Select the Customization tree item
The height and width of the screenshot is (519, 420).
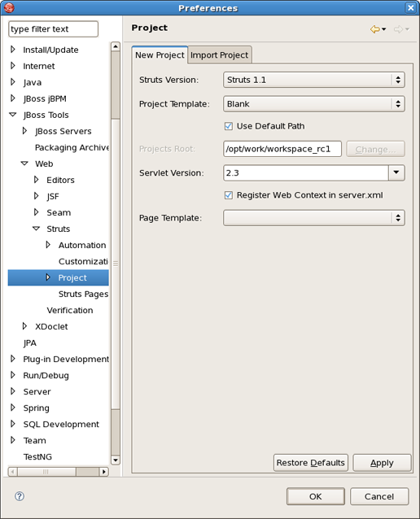tap(84, 261)
